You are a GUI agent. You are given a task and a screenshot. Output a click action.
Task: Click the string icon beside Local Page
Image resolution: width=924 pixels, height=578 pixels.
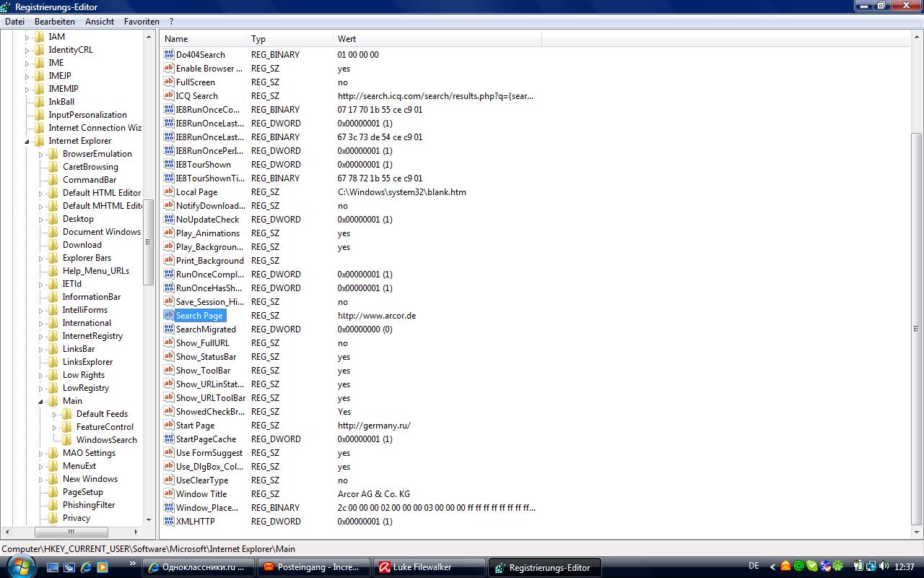pyautogui.click(x=169, y=192)
